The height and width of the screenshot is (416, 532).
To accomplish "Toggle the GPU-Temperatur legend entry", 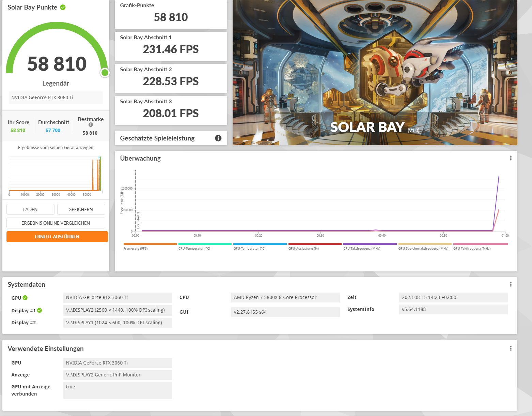I will tap(260, 247).
